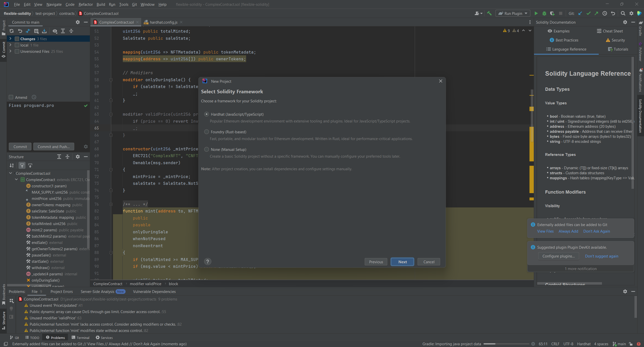Viewport: 644px width, 347px height.
Task: Click Git update project arrow icon
Action: (x=580, y=13)
